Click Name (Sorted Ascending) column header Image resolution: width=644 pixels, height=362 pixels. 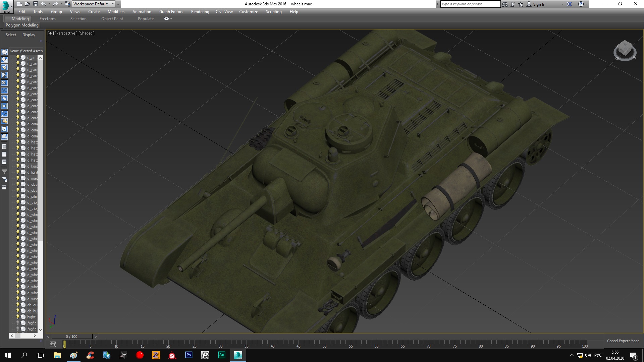click(x=26, y=51)
